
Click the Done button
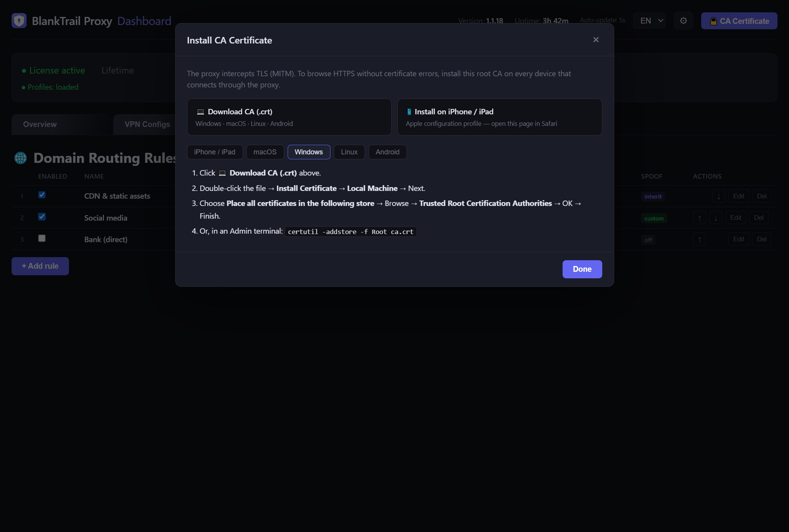pyautogui.click(x=582, y=269)
